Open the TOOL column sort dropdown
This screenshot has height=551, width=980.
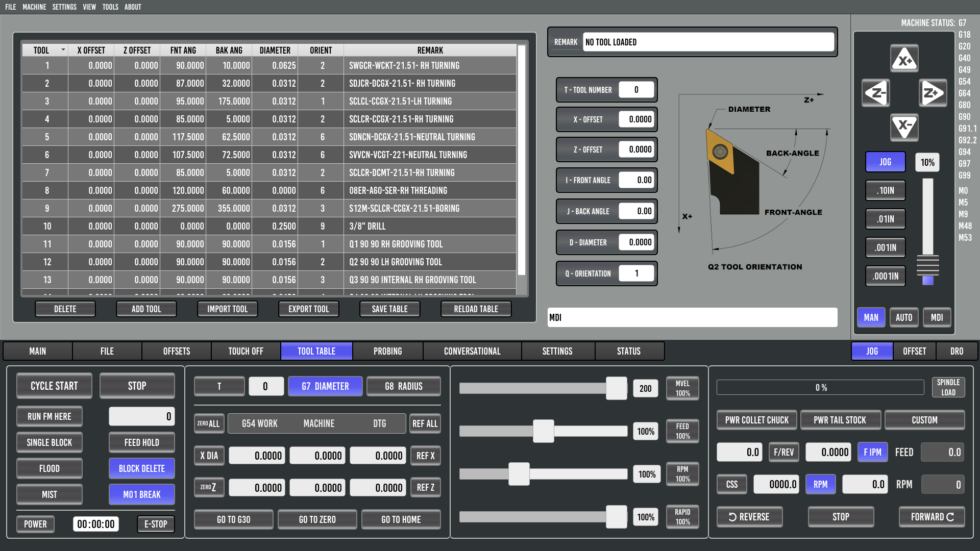(x=63, y=50)
